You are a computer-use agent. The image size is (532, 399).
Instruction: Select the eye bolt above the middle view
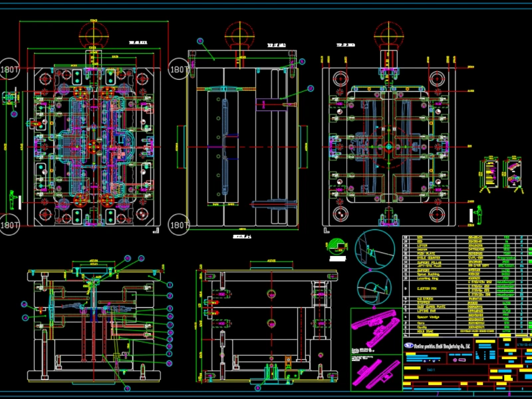(x=239, y=34)
